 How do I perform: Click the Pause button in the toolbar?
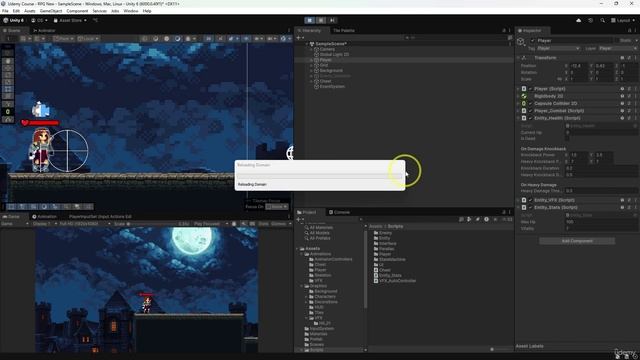pos(321,20)
